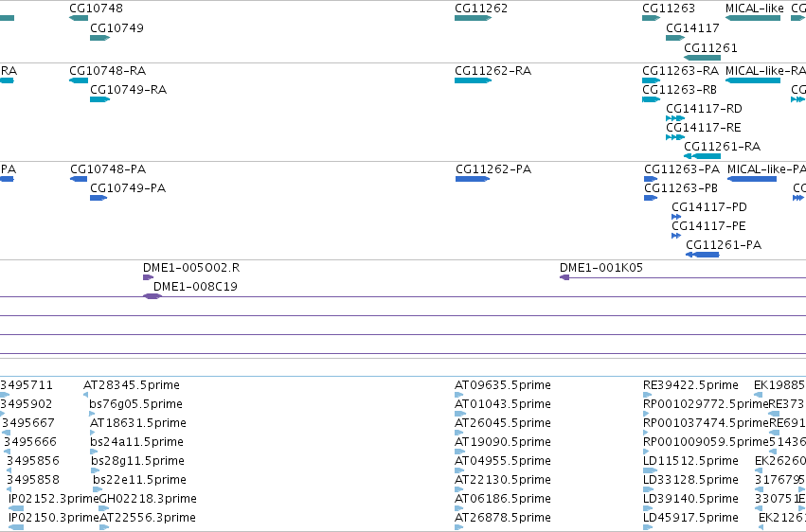
Task: Select EST RE39422.5prime
Action: pos(690,385)
